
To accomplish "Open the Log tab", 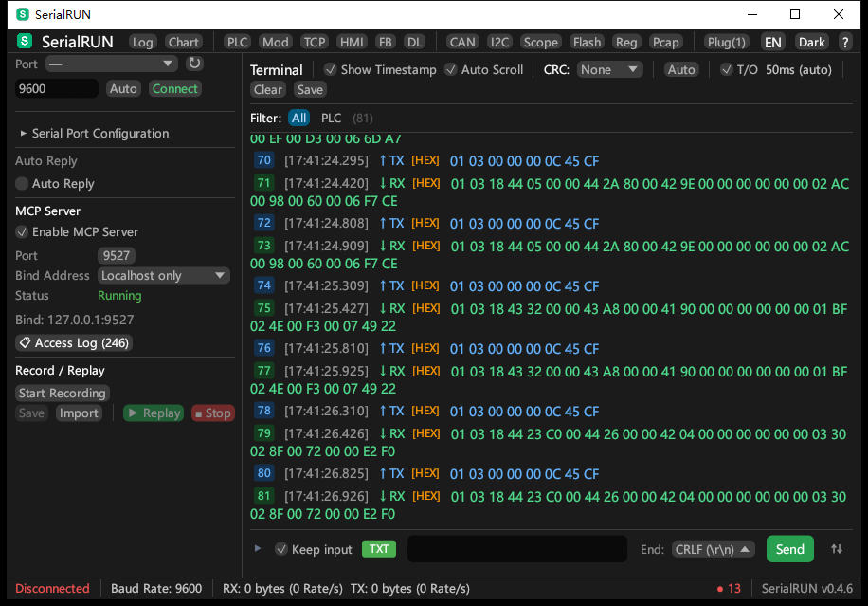I will (x=142, y=42).
